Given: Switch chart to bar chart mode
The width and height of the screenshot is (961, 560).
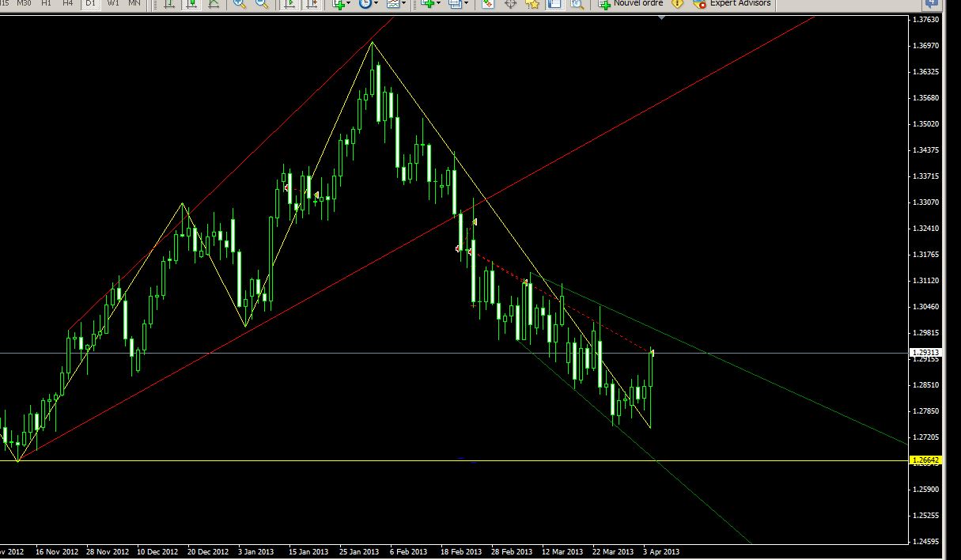Looking at the screenshot, I should [x=169, y=4].
